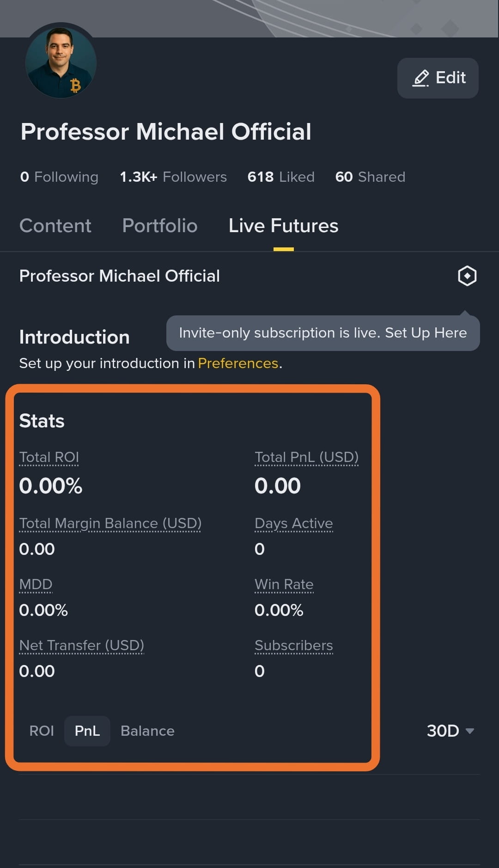Show the 618 Liked count
The width and height of the screenshot is (499, 868).
tap(281, 177)
